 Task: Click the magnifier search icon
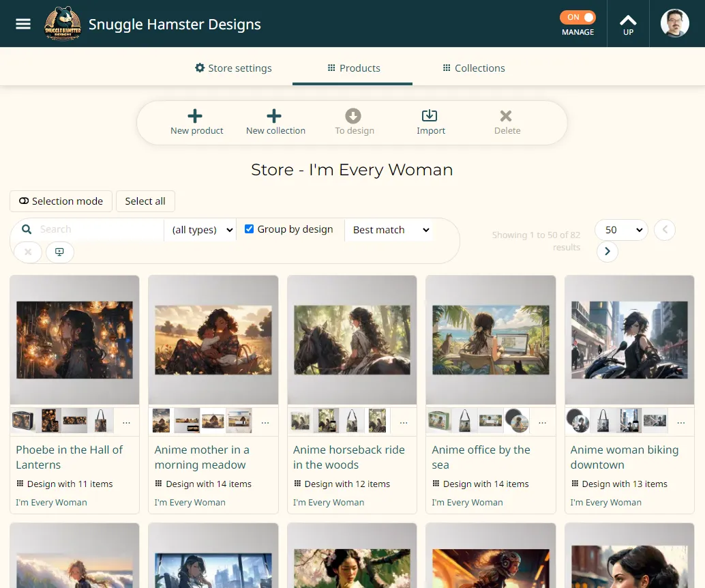[x=27, y=229]
